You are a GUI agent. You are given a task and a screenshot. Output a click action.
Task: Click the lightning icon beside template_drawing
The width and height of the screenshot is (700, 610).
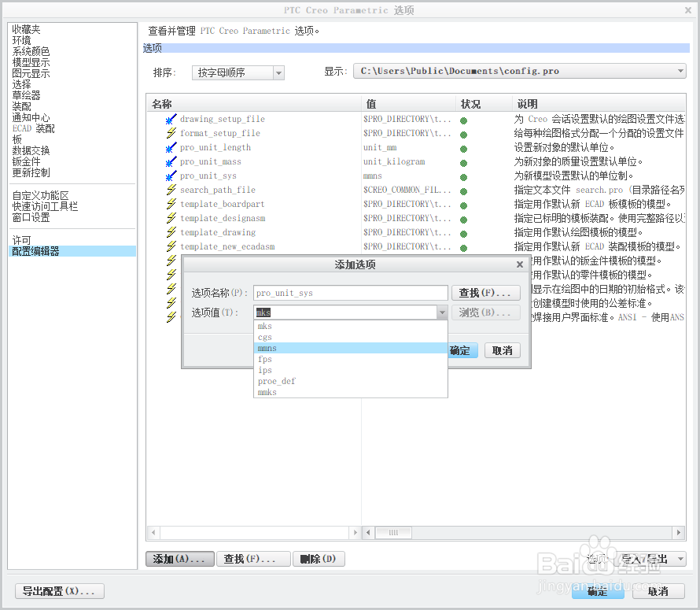pos(171,232)
